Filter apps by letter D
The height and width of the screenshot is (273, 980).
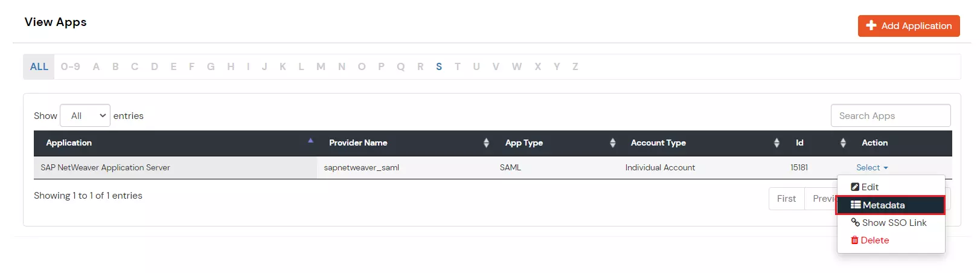[155, 66]
